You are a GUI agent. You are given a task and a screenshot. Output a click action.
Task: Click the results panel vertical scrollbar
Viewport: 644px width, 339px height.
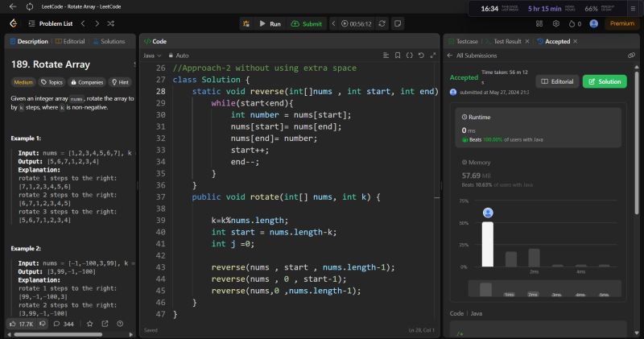pos(637,142)
